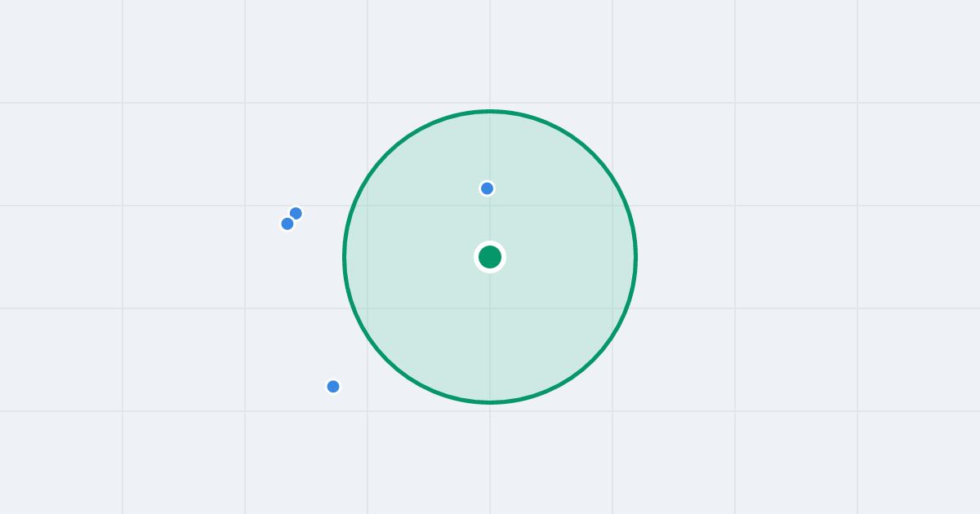Pick the isolated blue dot below the pair
The height and width of the screenshot is (514, 980).
coord(333,387)
